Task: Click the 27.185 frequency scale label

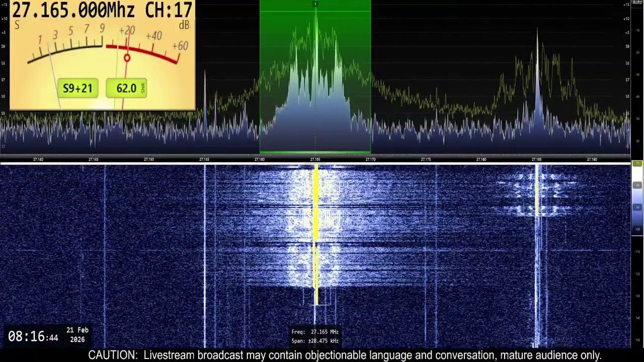Action: pyautogui.click(x=536, y=159)
